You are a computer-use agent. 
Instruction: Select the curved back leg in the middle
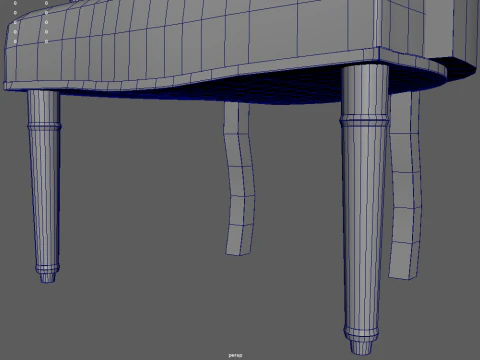pos(240,180)
